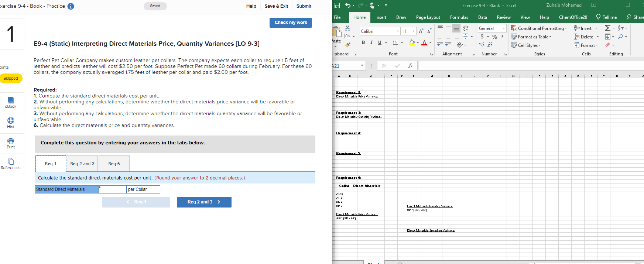Screen dimensions: 644x264
Task: Expand Cell Styles menu
Action: (x=526, y=45)
